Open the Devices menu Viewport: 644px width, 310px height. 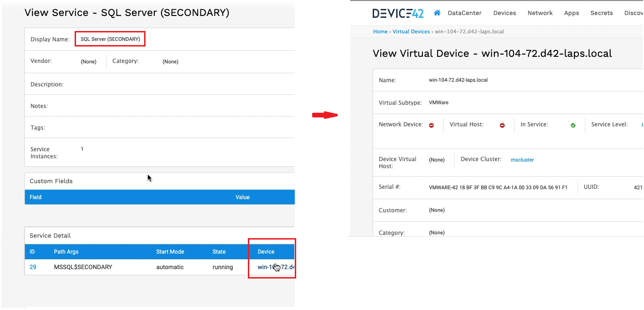tap(505, 13)
